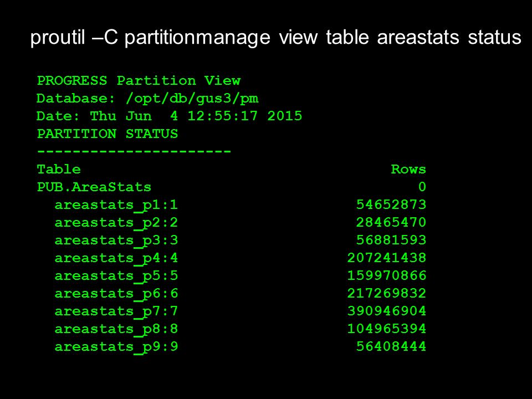Screen dimensions: 532x399
Task: Select partition areastats_p9:9
Action: [x=116, y=347]
